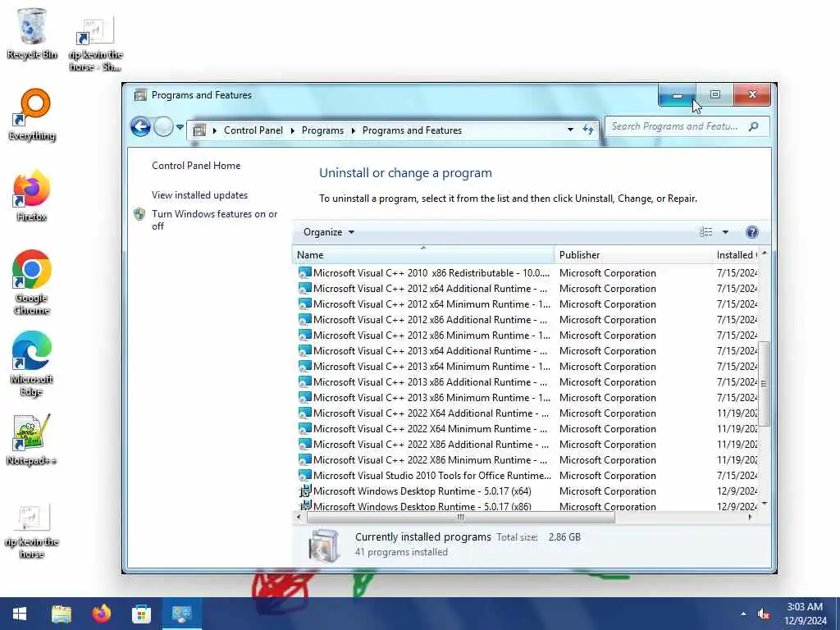Click the Programs and Features title bar icon
This screenshot has height=630, width=840.
140,95
